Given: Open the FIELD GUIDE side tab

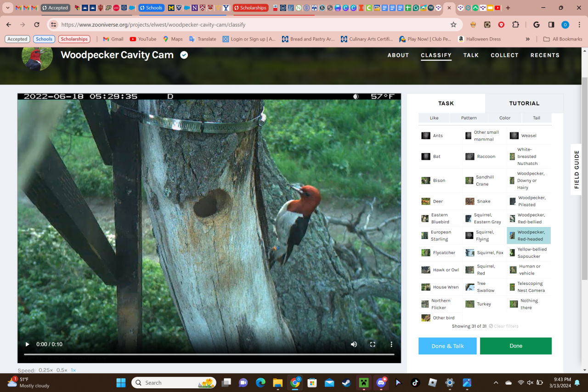Looking at the screenshot, I should [x=577, y=169].
